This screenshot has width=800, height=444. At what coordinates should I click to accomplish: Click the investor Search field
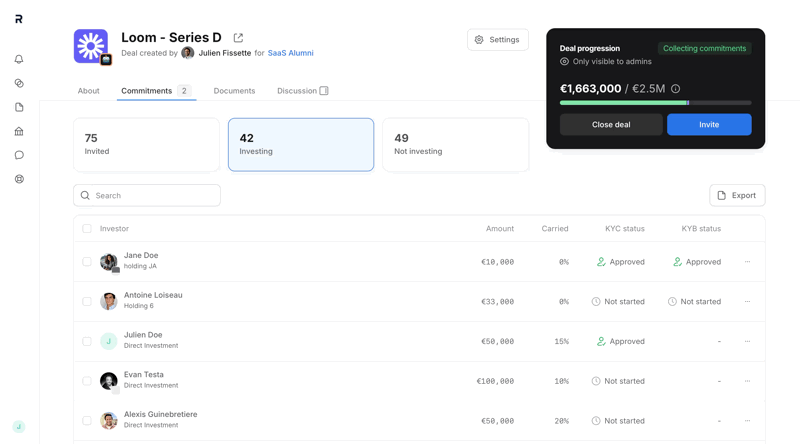coord(147,195)
